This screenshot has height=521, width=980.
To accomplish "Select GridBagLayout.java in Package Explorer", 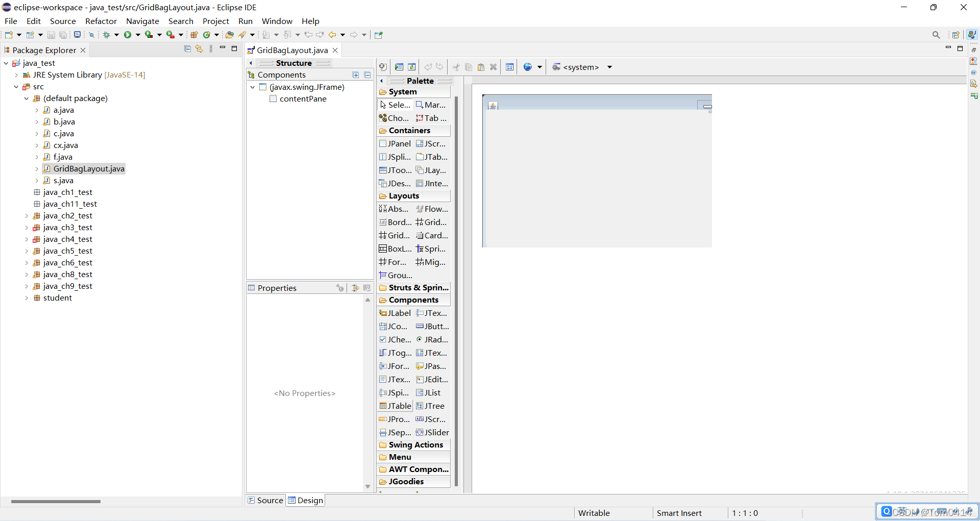I will 84,168.
